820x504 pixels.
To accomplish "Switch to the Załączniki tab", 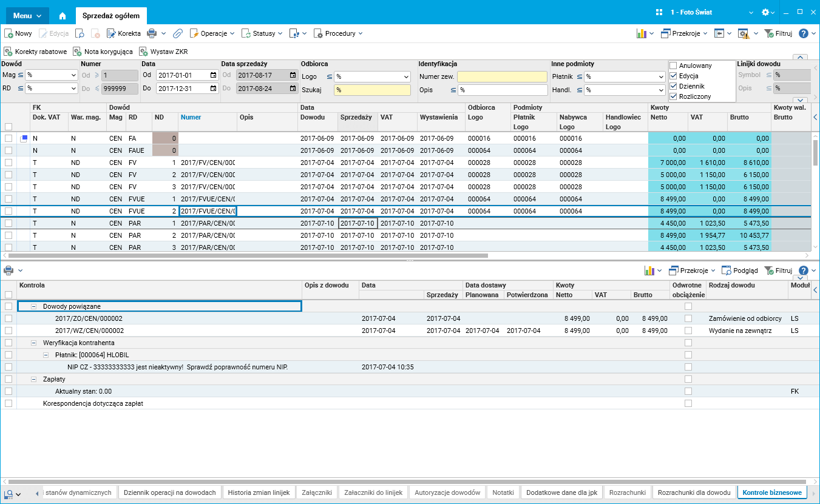I will coord(317,492).
